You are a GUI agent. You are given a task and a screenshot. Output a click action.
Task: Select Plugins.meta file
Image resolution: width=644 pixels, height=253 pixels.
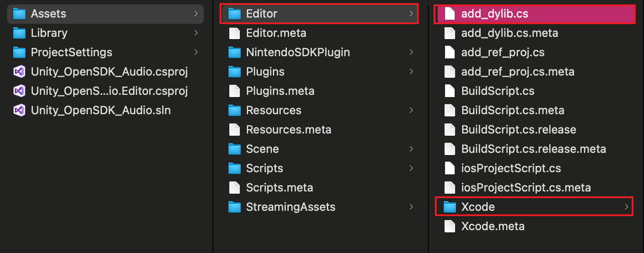pyautogui.click(x=280, y=91)
